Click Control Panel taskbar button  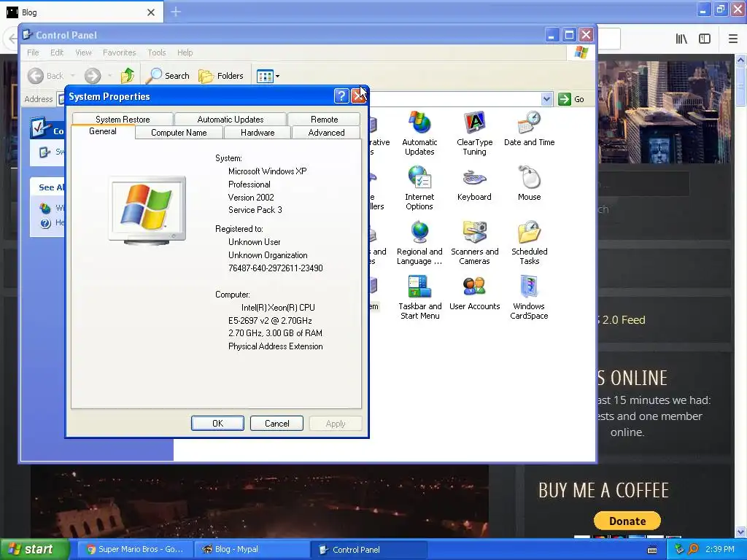pos(368,549)
